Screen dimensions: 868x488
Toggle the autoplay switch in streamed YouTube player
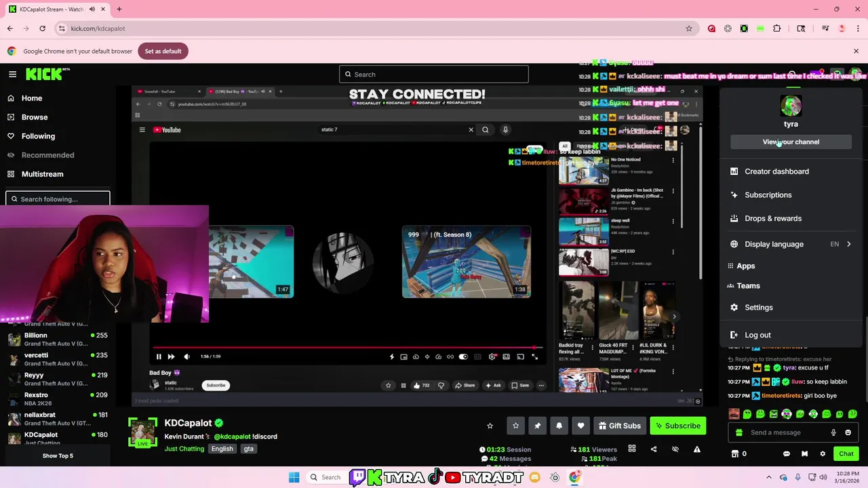pyautogui.click(x=463, y=357)
